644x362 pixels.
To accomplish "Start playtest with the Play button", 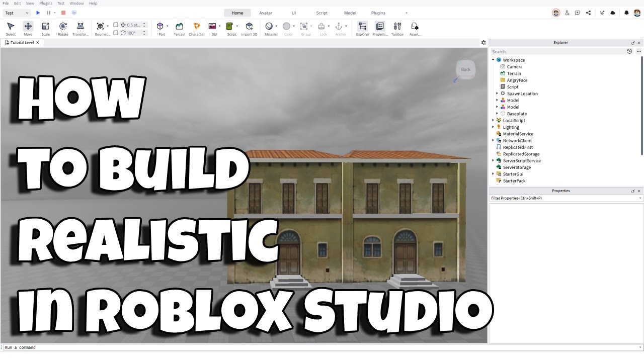I will [38, 13].
